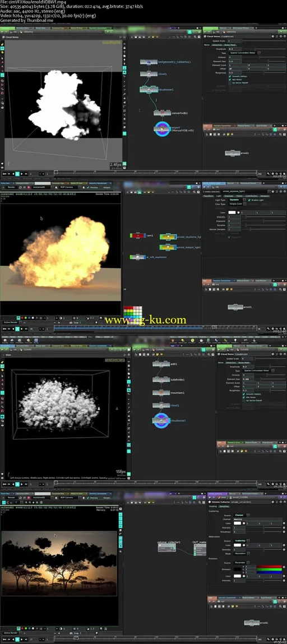Select arnold_skydome_light node

[x=168, y=237]
